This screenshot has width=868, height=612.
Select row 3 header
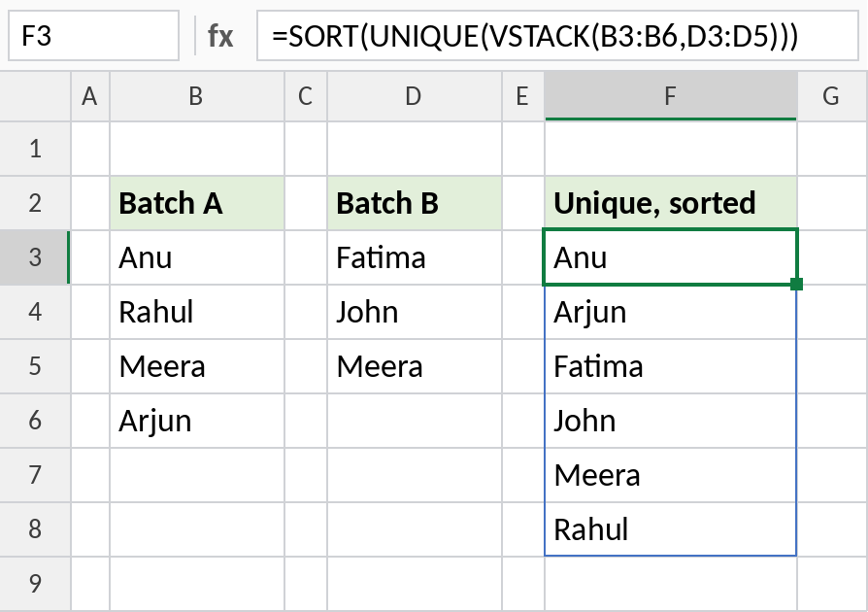click(35, 257)
